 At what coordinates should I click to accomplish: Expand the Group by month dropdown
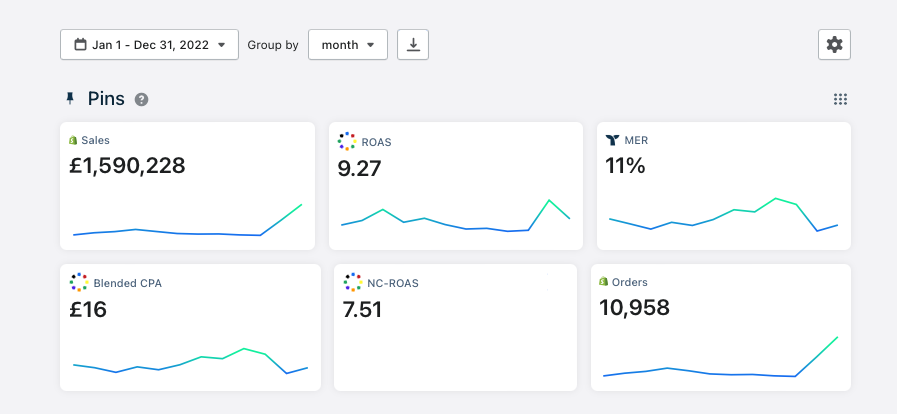[x=347, y=45]
